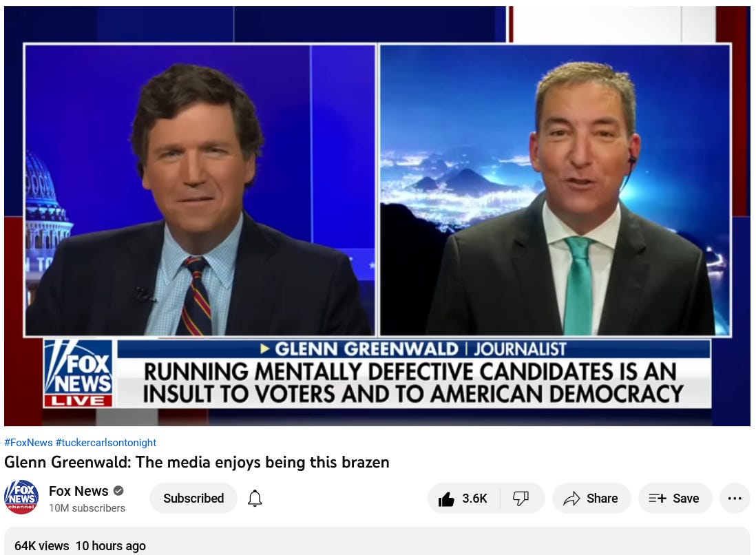Click the 10M subscribers text
Image resolution: width=756 pixels, height=555 pixels.
pos(87,508)
